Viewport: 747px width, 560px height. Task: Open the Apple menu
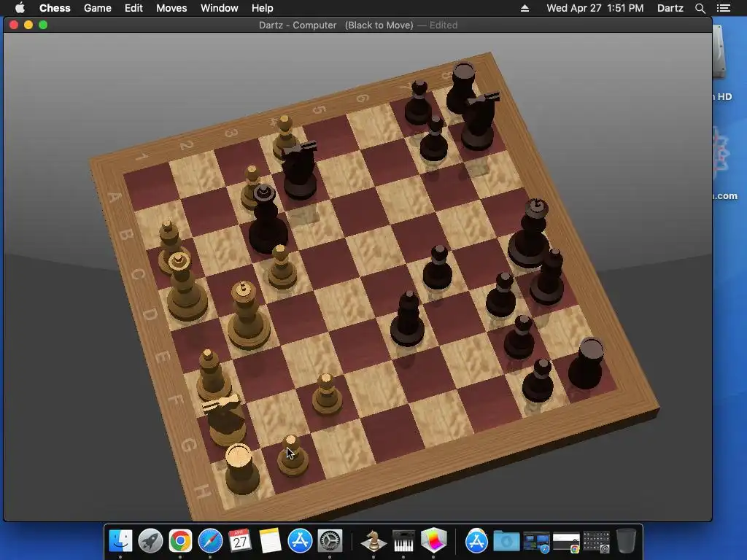coord(20,7)
